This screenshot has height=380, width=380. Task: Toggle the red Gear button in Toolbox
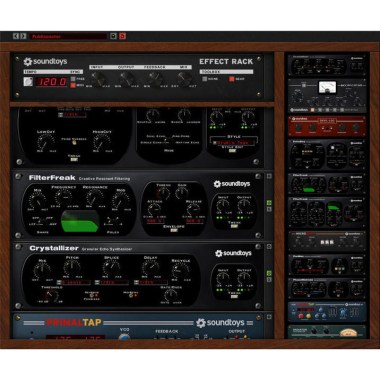[231, 79]
